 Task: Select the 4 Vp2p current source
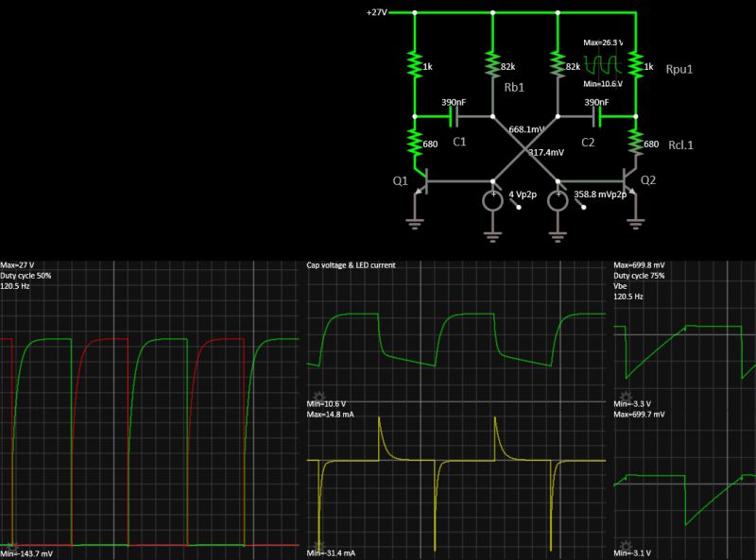[x=494, y=198]
